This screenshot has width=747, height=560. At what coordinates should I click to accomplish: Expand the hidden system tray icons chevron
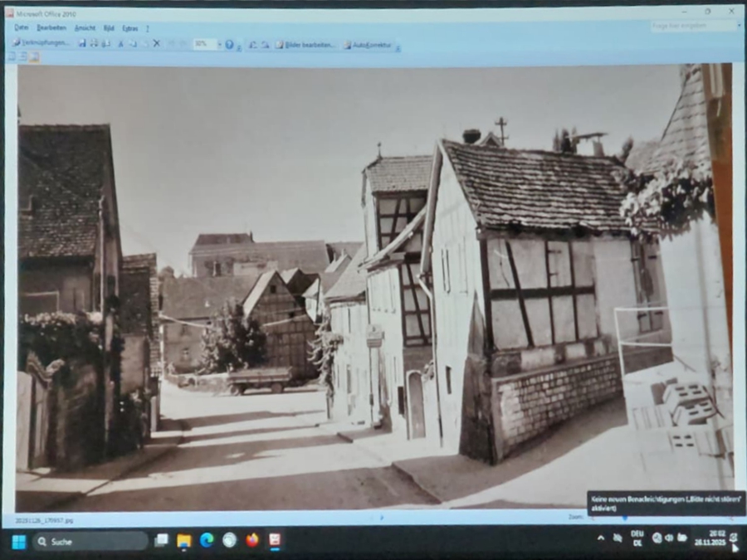[x=600, y=538]
